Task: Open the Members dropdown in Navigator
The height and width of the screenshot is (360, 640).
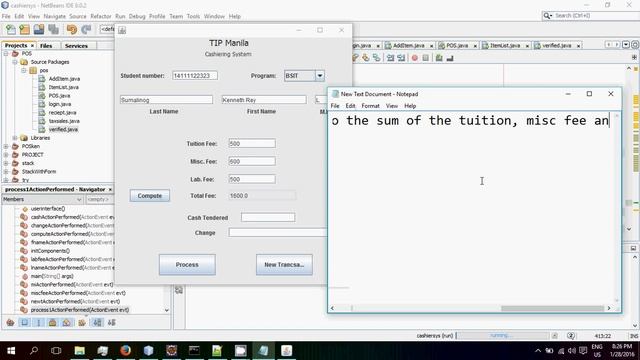Action: tap(42, 200)
